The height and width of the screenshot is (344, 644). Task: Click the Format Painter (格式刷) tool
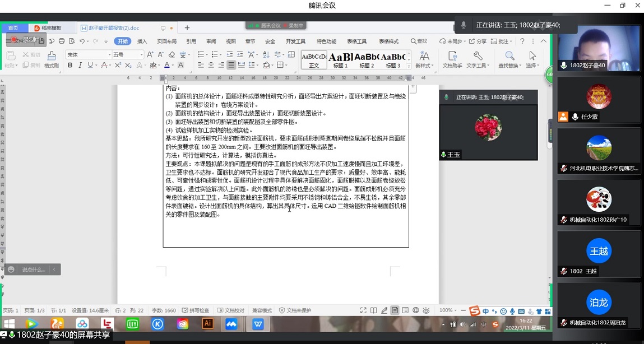coord(52,59)
